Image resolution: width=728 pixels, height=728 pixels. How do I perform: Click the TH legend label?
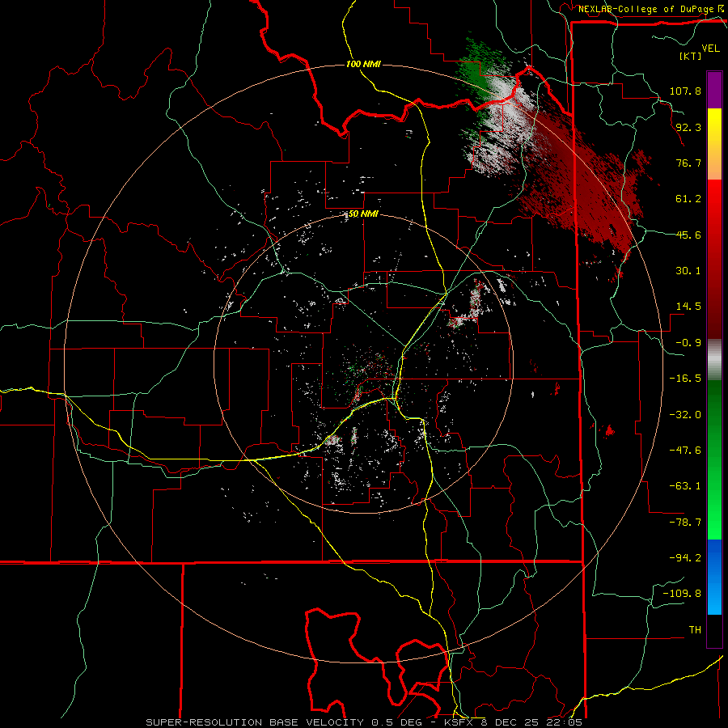pyautogui.click(x=695, y=630)
